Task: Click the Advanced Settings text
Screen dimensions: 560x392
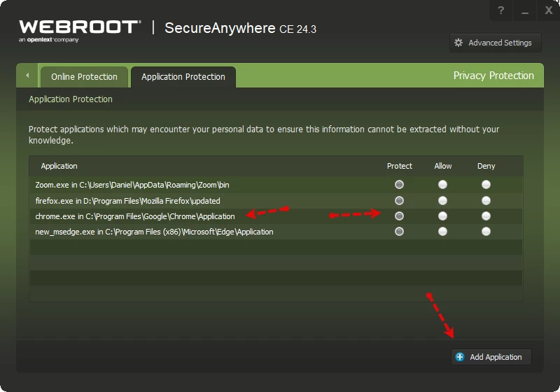Action: point(500,43)
